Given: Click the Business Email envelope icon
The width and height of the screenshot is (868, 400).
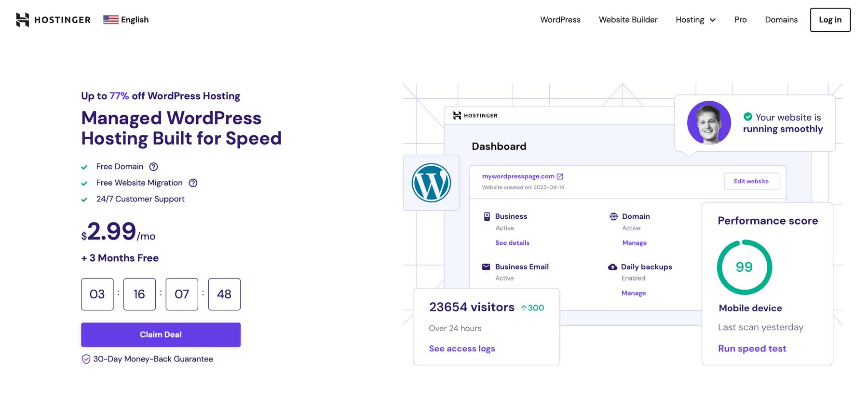Looking at the screenshot, I should (x=486, y=267).
